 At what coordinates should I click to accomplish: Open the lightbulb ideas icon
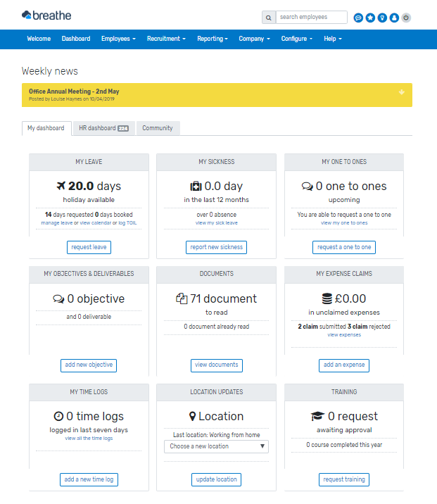[x=382, y=18]
